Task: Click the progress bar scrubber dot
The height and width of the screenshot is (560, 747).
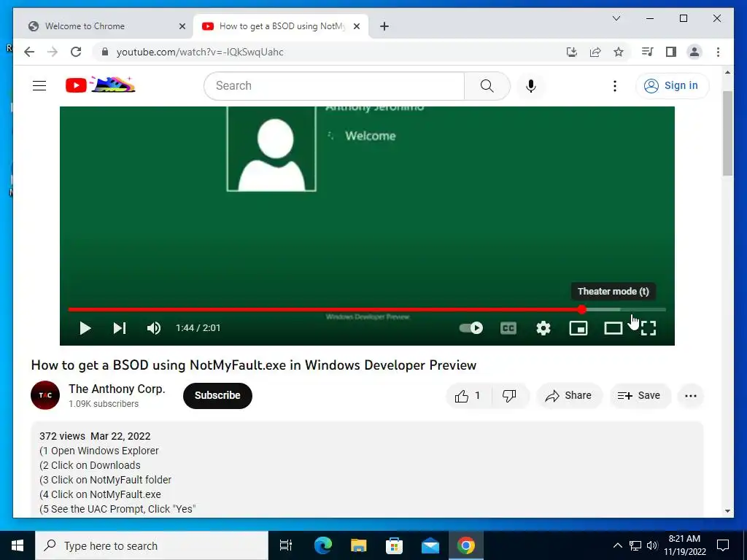Action: [581, 309]
